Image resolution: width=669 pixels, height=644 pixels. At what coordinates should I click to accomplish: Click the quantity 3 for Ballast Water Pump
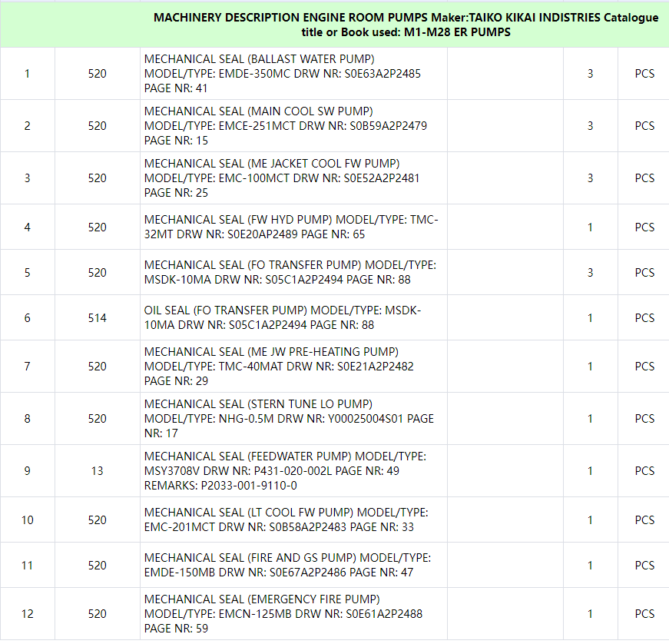(x=590, y=74)
